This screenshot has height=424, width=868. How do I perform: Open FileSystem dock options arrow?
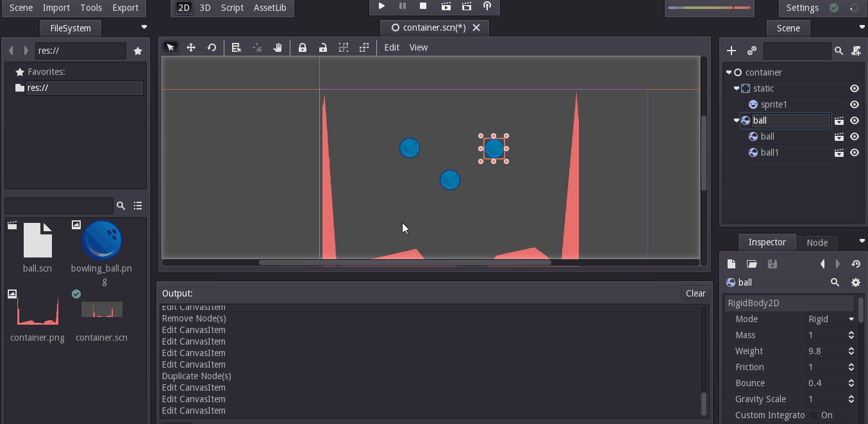tap(144, 27)
